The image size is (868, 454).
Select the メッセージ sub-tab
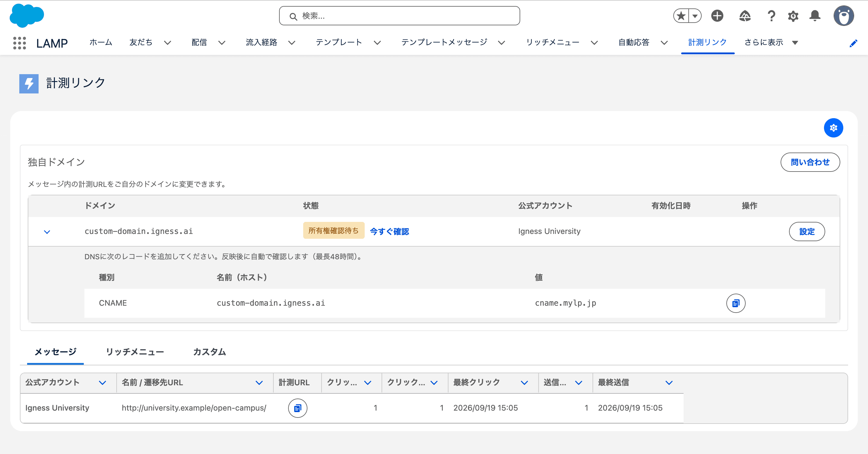pyautogui.click(x=55, y=352)
